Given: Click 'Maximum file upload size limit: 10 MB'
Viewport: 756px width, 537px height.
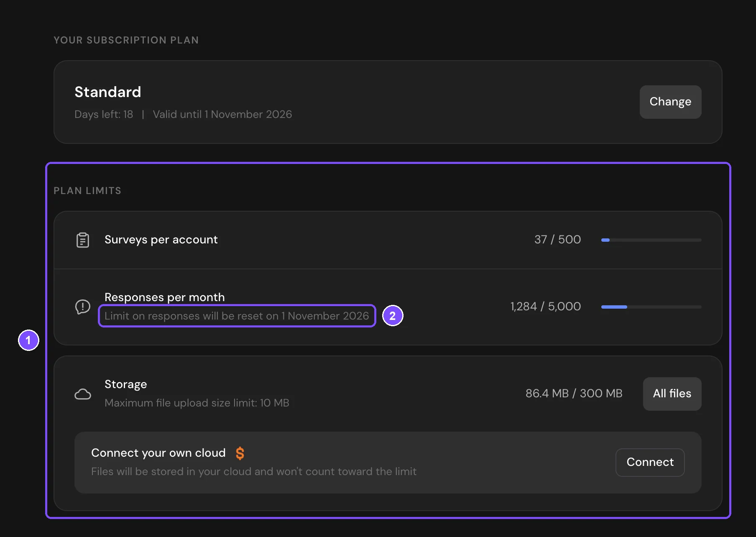Looking at the screenshot, I should pyautogui.click(x=197, y=403).
